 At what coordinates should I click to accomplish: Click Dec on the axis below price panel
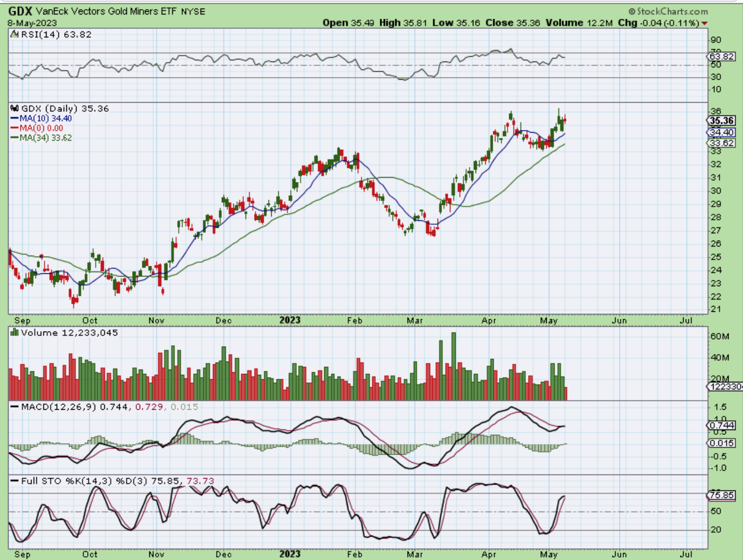(x=224, y=320)
